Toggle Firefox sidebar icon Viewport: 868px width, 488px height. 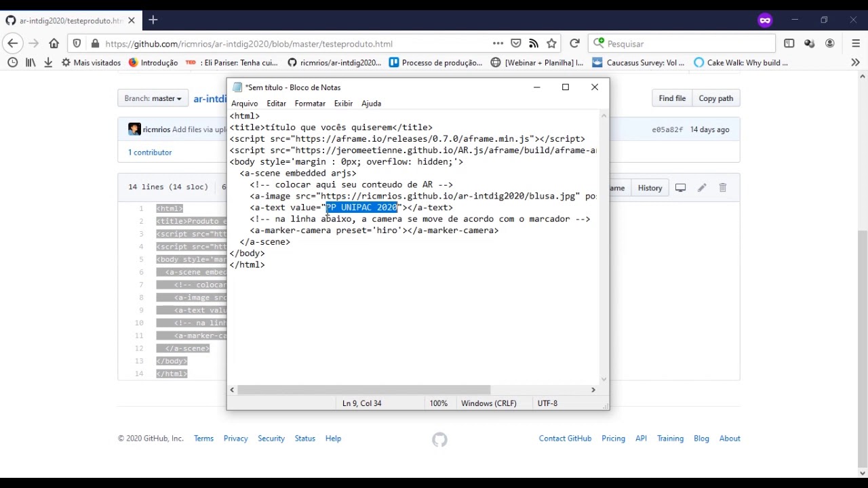click(789, 43)
